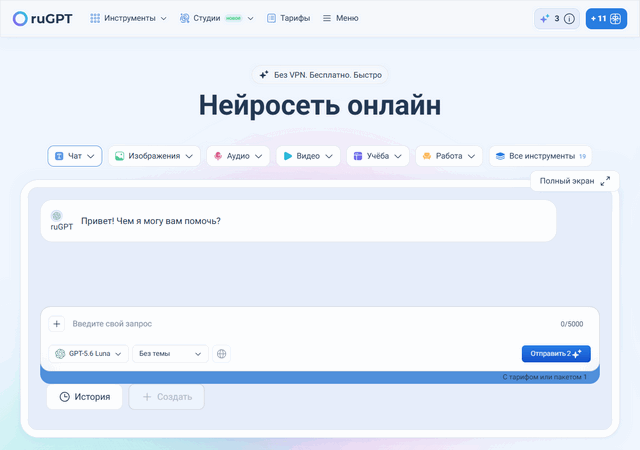This screenshot has width=640, height=450.
Task: Click the С тарифом или пакетом link
Action: (x=544, y=377)
